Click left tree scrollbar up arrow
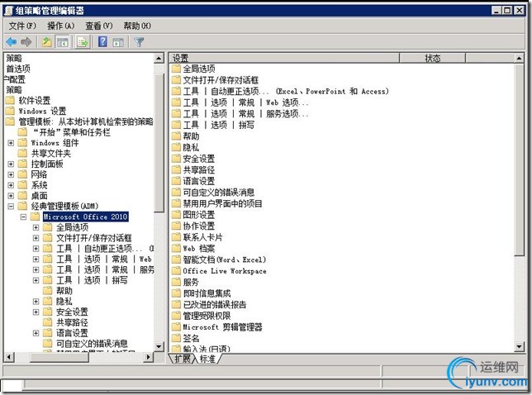 (x=159, y=59)
